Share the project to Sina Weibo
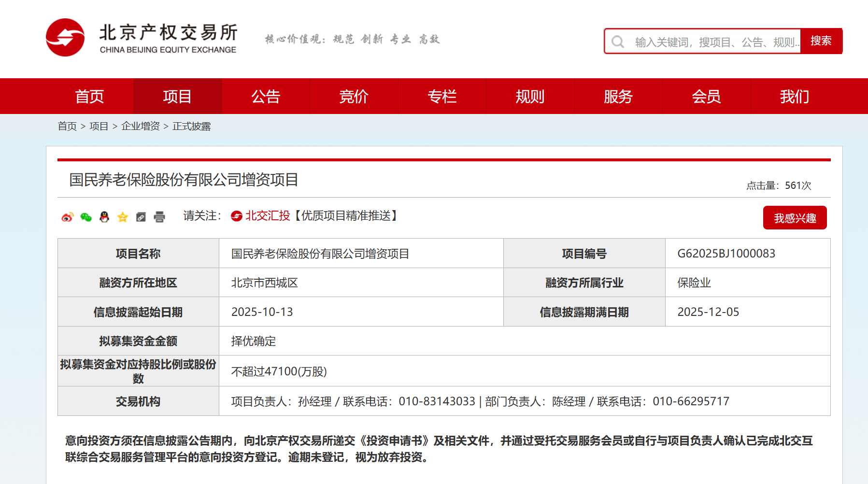 tap(67, 217)
